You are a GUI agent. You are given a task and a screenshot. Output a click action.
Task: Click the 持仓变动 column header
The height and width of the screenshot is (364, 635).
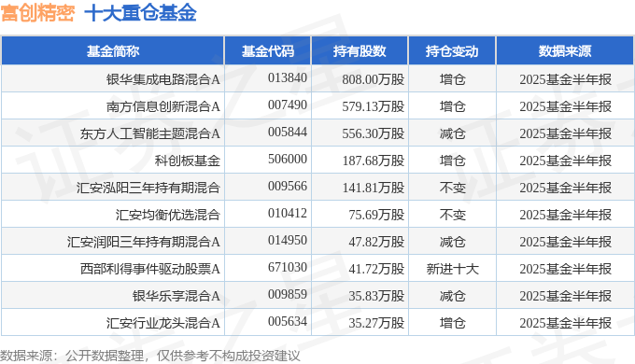coord(452,51)
